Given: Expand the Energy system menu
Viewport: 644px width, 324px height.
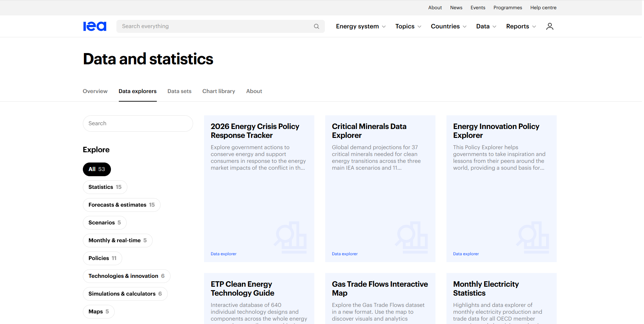Looking at the screenshot, I should pos(361,26).
